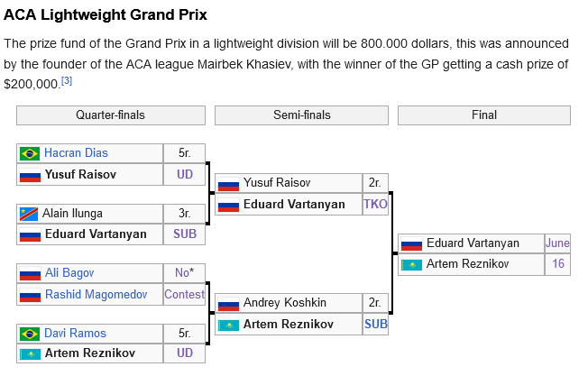
Task: Click the Semi-finals column header
Action: point(301,115)
